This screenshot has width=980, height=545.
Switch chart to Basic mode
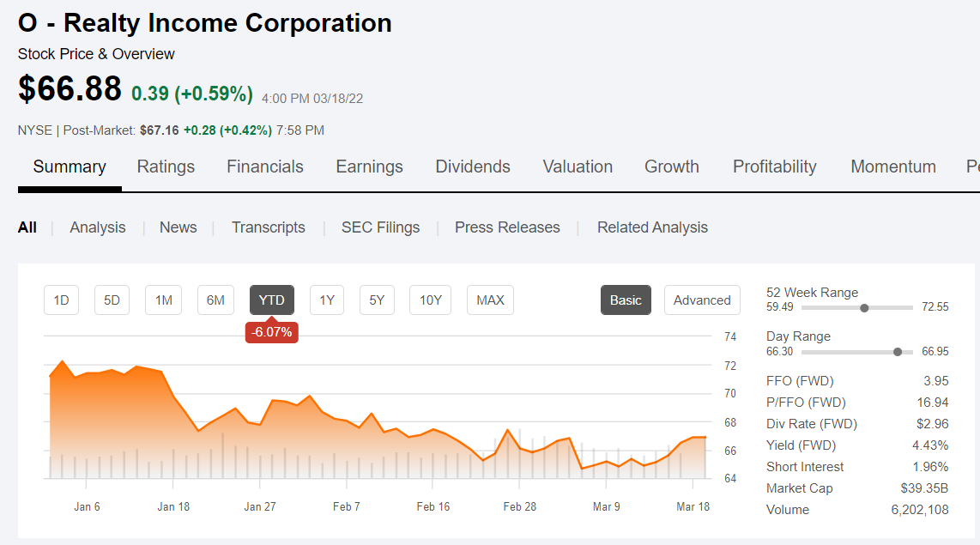coord(626,300)
